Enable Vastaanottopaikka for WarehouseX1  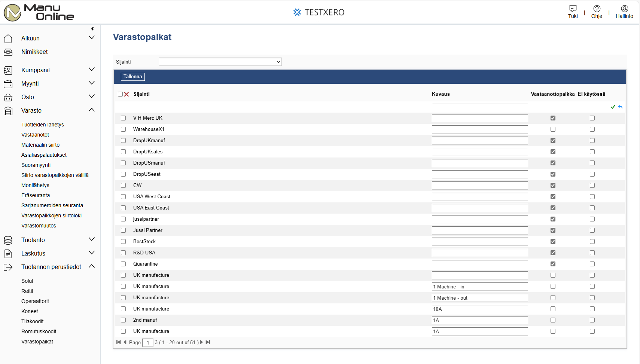tap(553, 129)
